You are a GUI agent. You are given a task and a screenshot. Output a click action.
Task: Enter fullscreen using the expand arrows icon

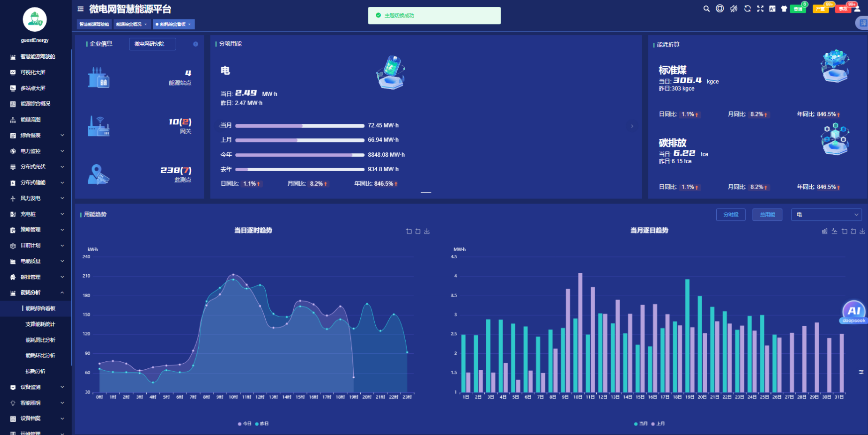click(760, 8)
